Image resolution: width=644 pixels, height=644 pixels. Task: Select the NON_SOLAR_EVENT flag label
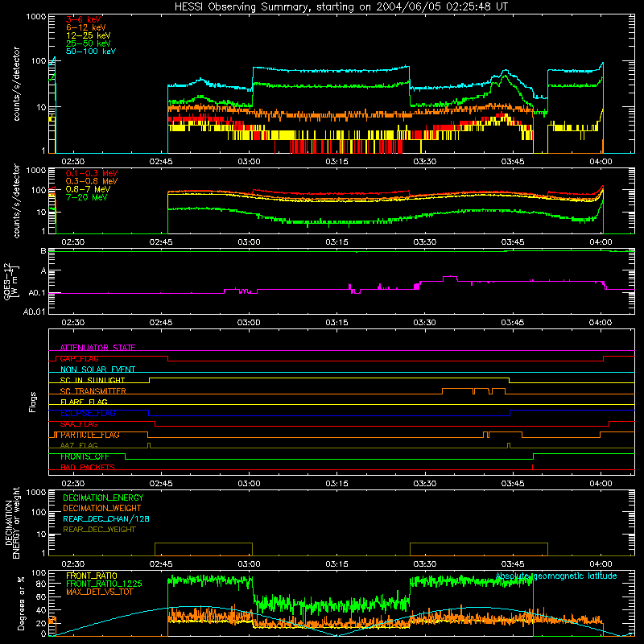[x=97, y=369]
